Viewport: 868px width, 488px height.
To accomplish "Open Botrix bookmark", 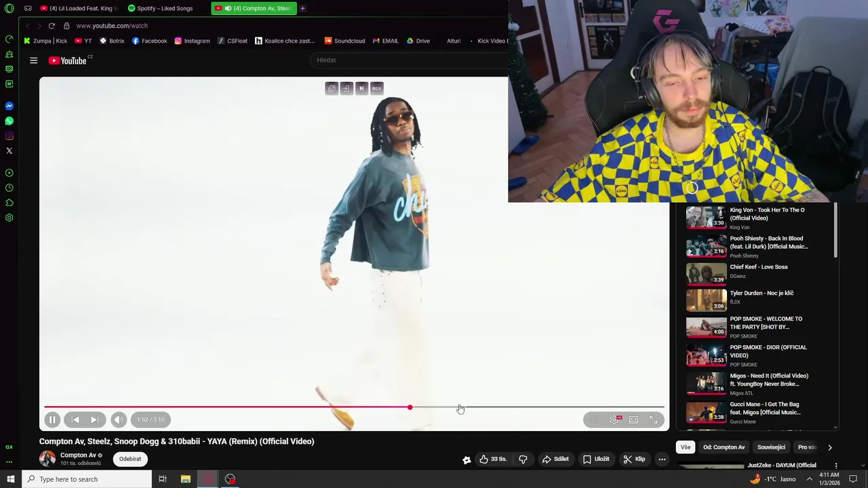I will [x=112, y=41].
